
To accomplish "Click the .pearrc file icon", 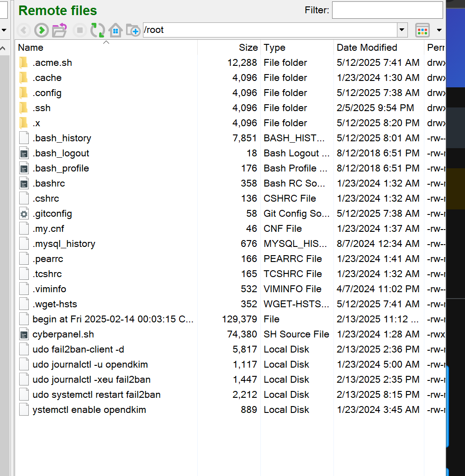I will [24, 259].
